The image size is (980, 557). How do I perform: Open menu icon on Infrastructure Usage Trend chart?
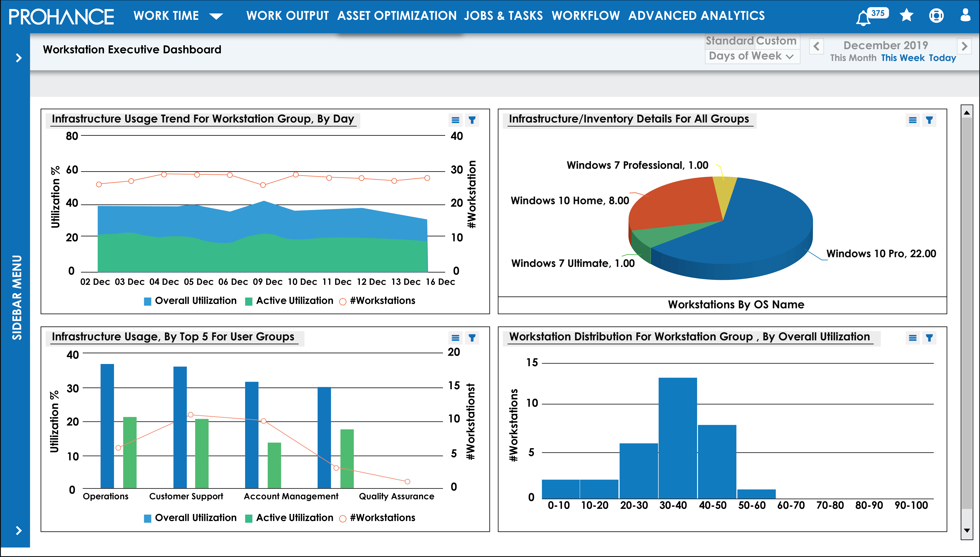pos(455,120)
